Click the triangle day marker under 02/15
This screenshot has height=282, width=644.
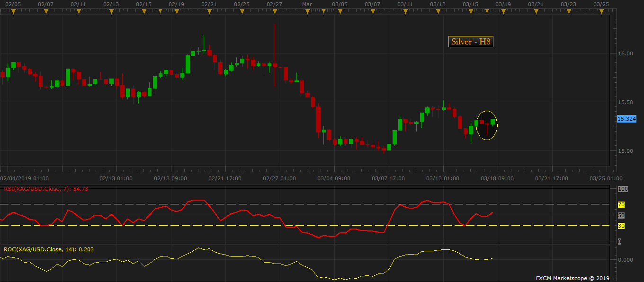(144, 12)
